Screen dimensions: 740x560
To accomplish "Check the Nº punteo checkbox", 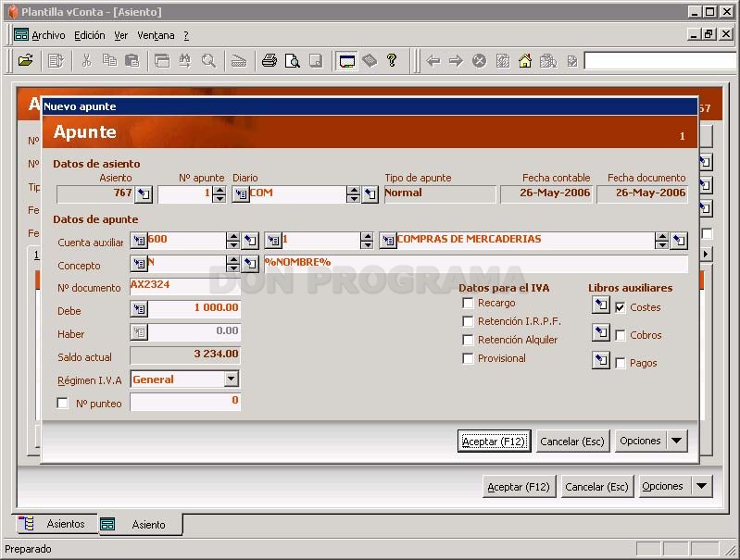I will click(62, 404).
